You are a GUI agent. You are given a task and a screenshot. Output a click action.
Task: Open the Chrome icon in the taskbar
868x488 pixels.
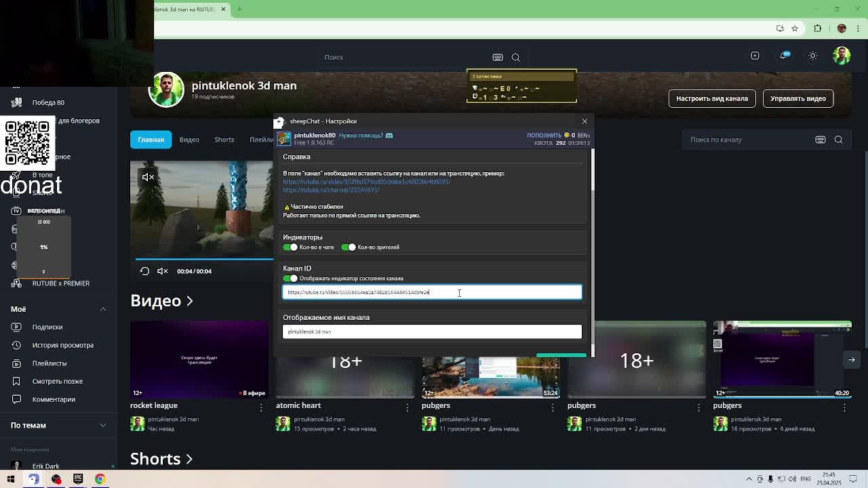click(x=100, y=479)
